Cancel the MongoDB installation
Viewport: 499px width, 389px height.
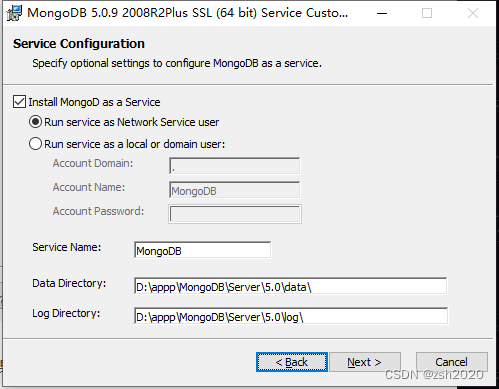coord(452,362)
